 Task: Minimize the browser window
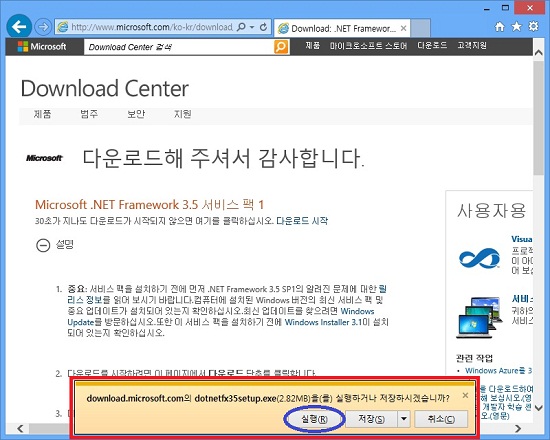[487, 9]
